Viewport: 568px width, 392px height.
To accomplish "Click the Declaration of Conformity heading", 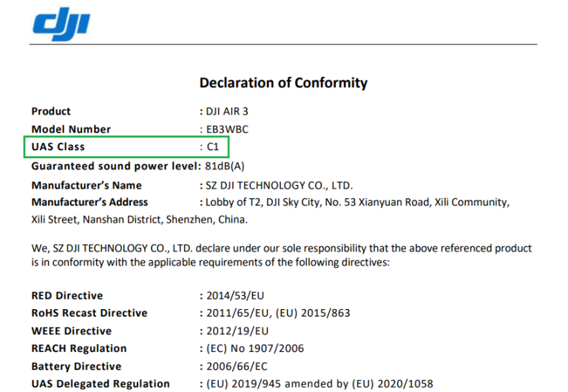I will pyautogui.click(x=283, y=82).
